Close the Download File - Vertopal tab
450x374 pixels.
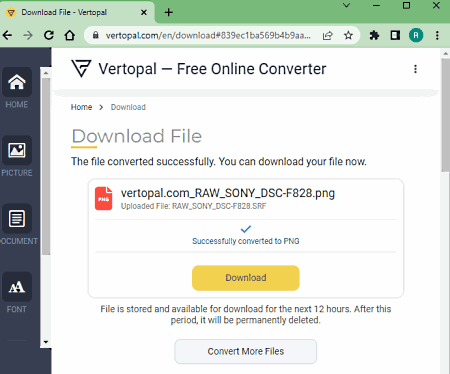144,12
